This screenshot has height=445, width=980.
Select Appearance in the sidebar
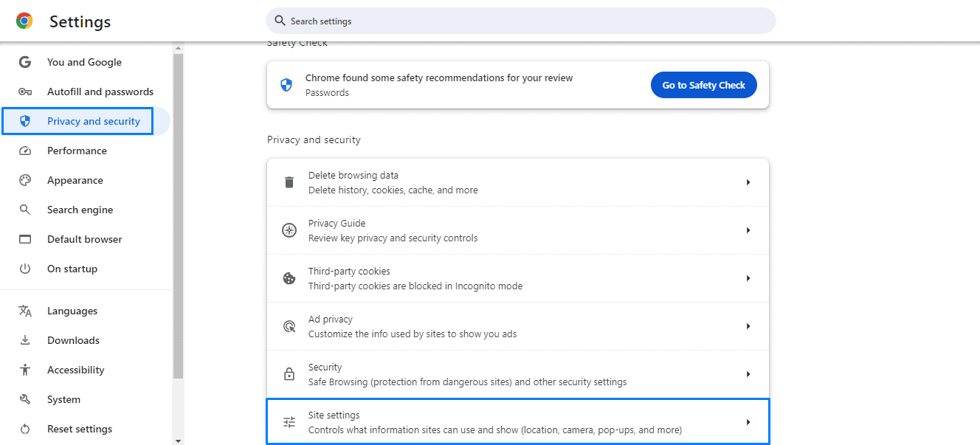75,180
